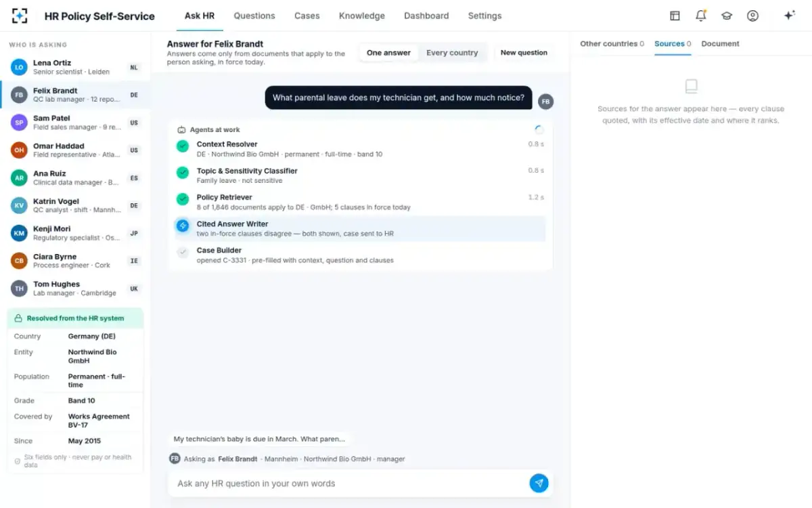Click the '1.2 s' Policy Retriever timing

point(536,197)
